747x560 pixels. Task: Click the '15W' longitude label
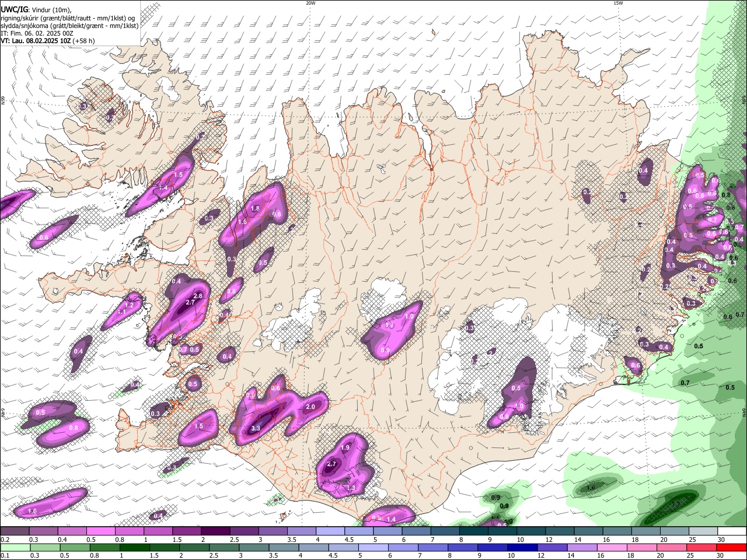618,3
